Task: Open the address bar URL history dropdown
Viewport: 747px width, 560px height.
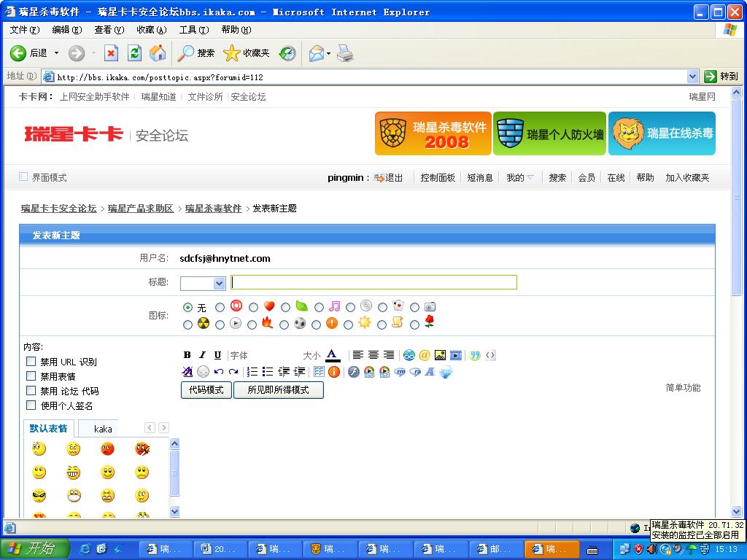Action: click(693, 76)
